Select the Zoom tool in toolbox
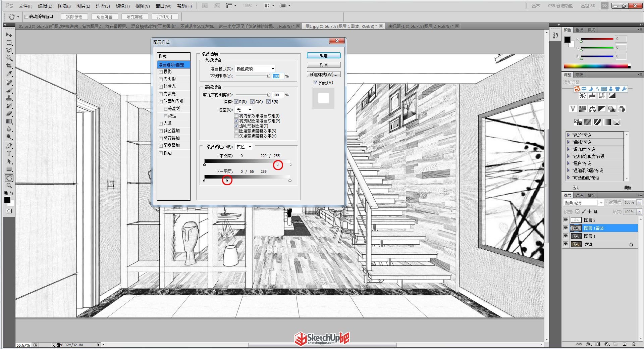 tap(9, 186)
